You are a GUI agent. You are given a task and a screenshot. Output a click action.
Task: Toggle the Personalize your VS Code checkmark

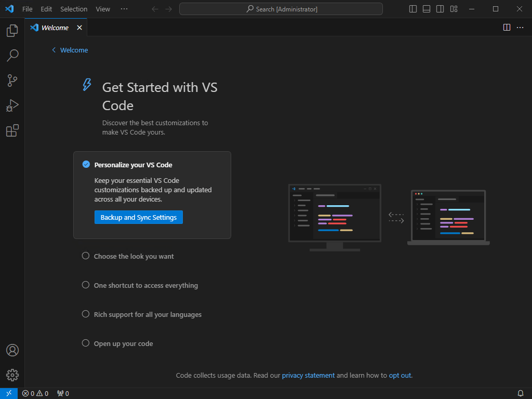click(86, 165)
